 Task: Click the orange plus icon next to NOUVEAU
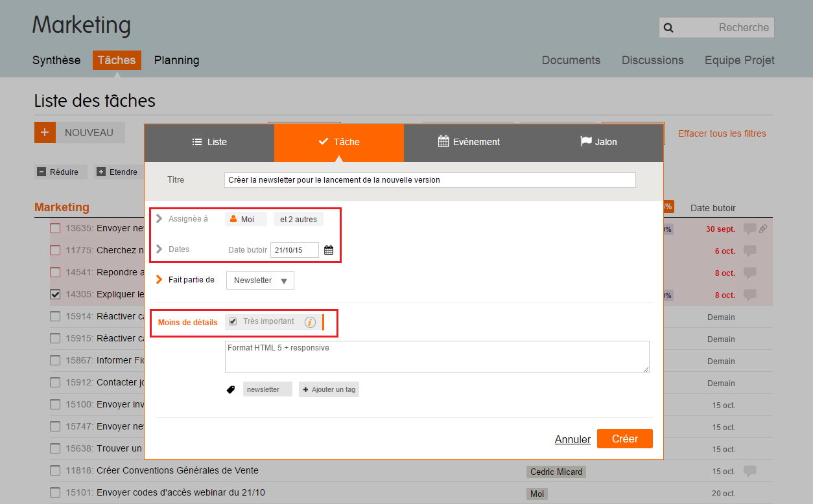click(45, 132)
